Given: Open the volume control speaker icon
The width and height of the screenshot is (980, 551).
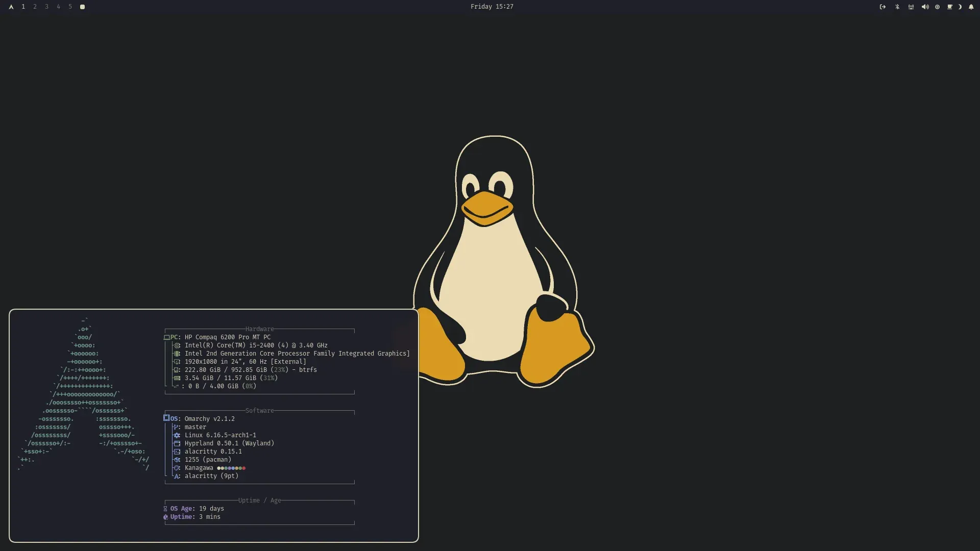Looking at the screenshot, I should (925, 7).
